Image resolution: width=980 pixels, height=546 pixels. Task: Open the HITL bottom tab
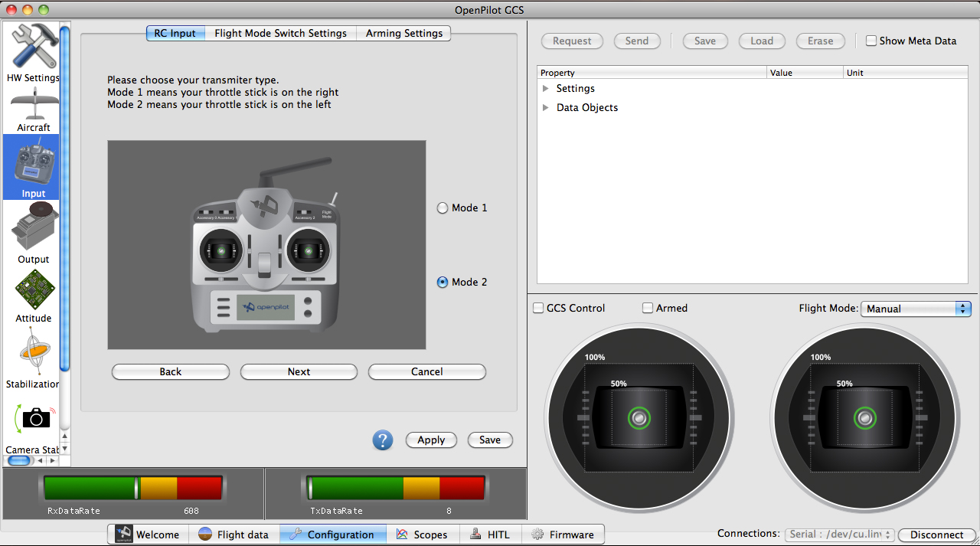pyautogui.click(x=489, y=535)
